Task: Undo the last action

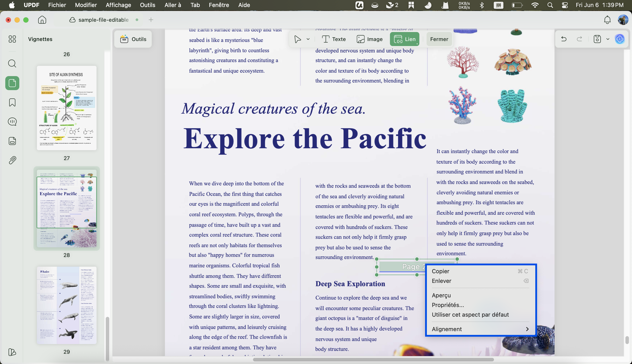Action: [564, 39]
